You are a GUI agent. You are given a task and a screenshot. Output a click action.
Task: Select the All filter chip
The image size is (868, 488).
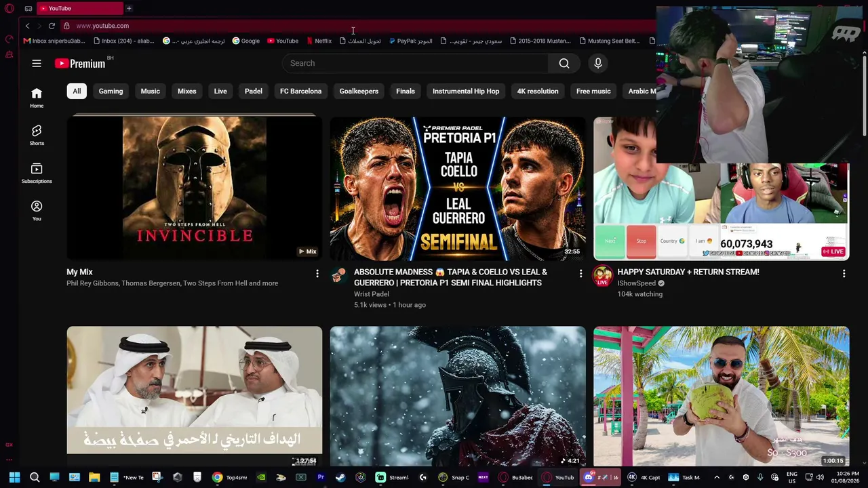77,91
